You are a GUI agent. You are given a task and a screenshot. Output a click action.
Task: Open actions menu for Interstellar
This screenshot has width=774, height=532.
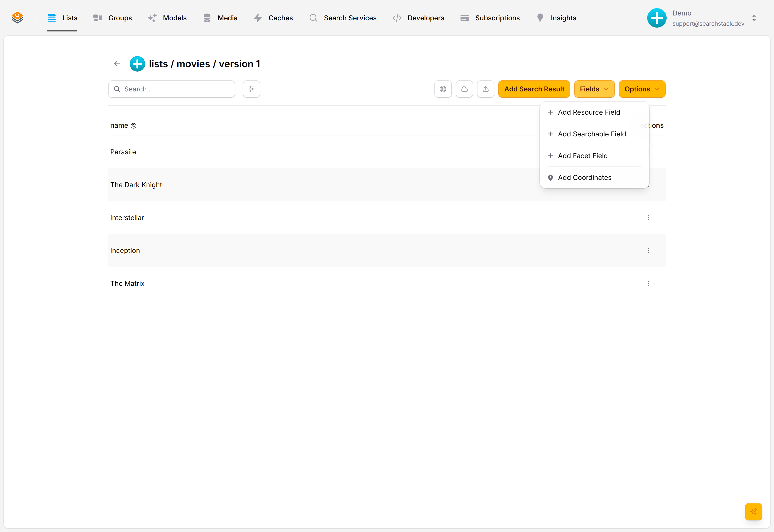pos(649,218)
